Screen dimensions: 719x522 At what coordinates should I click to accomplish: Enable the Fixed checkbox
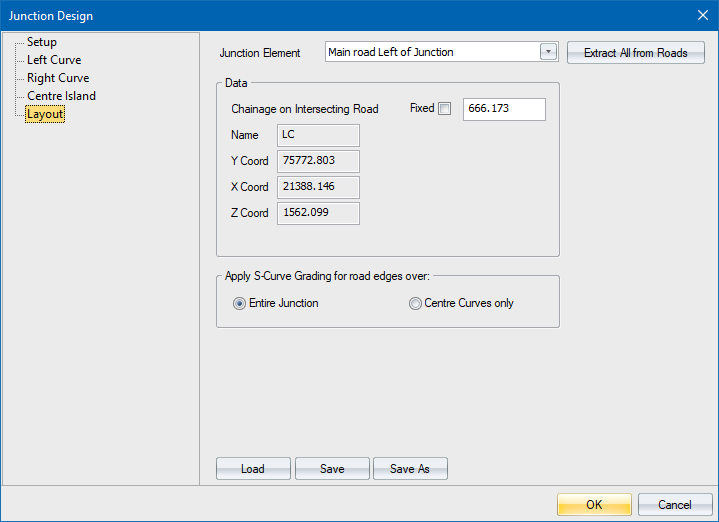[445, 109]
